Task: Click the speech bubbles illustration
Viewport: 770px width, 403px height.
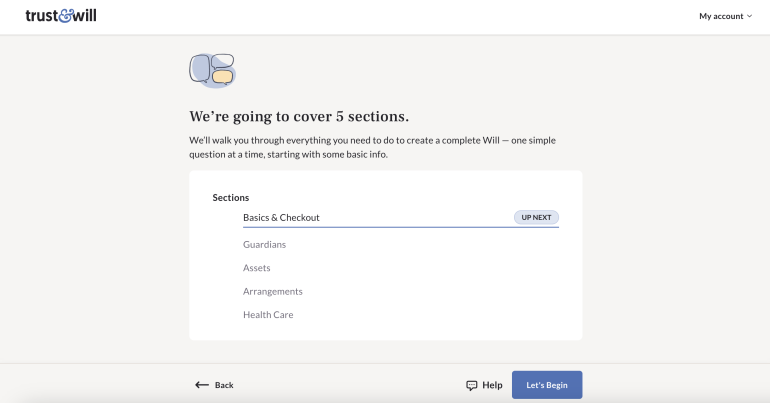Action: [x=212, y=69]
